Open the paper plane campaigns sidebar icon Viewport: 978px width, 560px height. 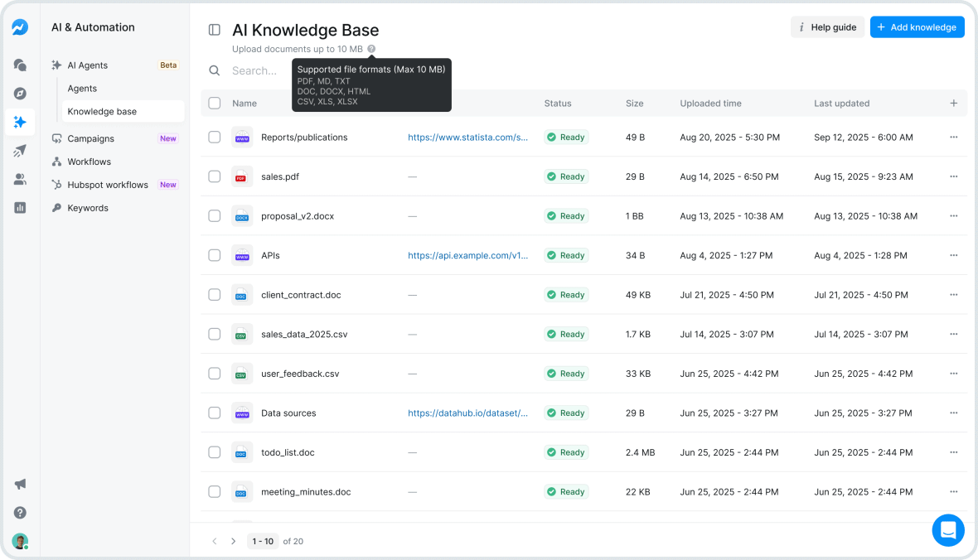point(20,151)
